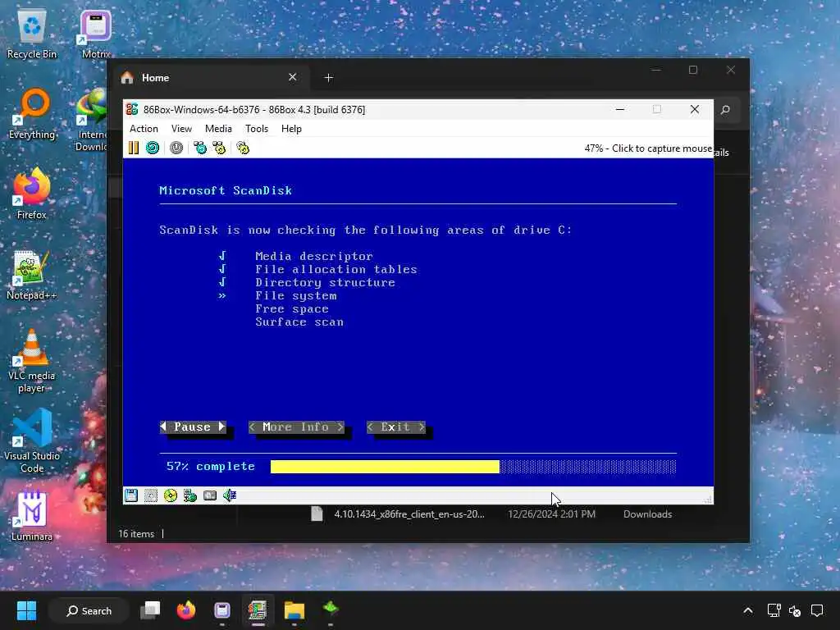Viewport: 840px width, 630px height.
Task: Open the Tools menu in 86Box
Action: click(257, 129)
